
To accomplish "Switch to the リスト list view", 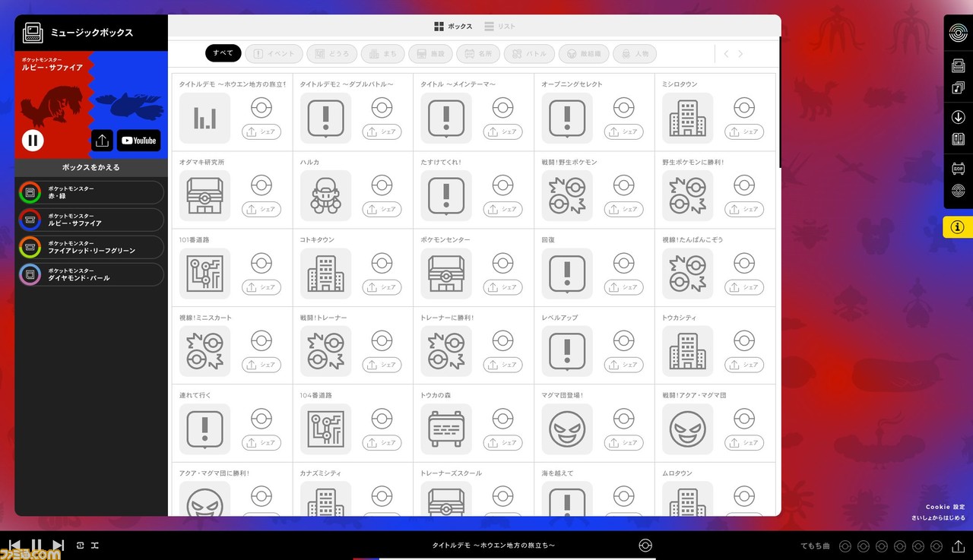I will [499, 27].
